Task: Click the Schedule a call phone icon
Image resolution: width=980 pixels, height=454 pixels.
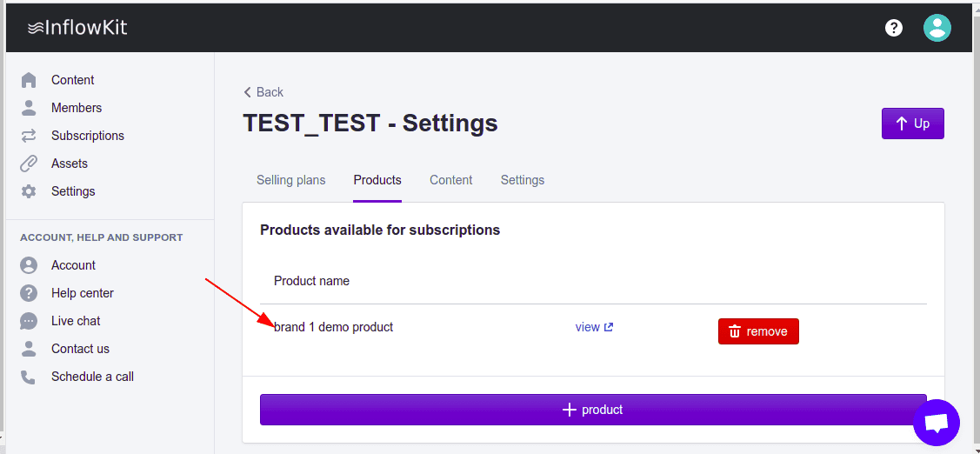Action: click(x=29, y=377)
